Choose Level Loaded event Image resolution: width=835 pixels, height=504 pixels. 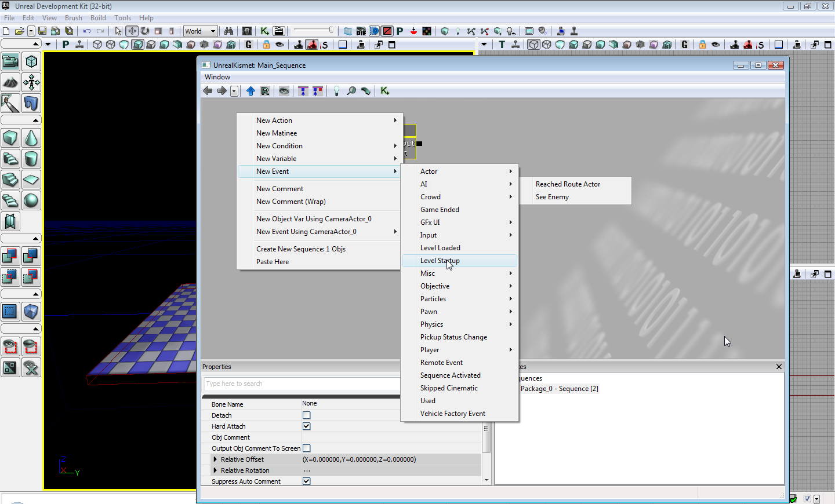click(459, 248)
